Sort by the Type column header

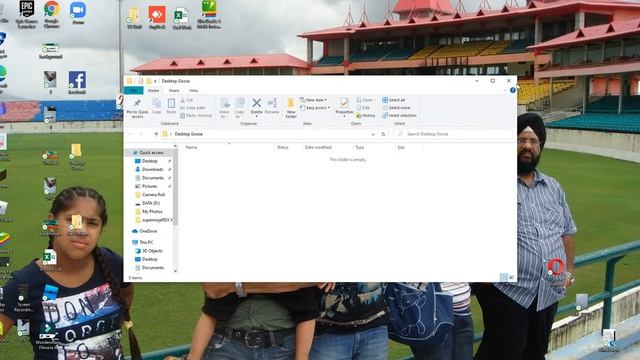pos(360,147)
